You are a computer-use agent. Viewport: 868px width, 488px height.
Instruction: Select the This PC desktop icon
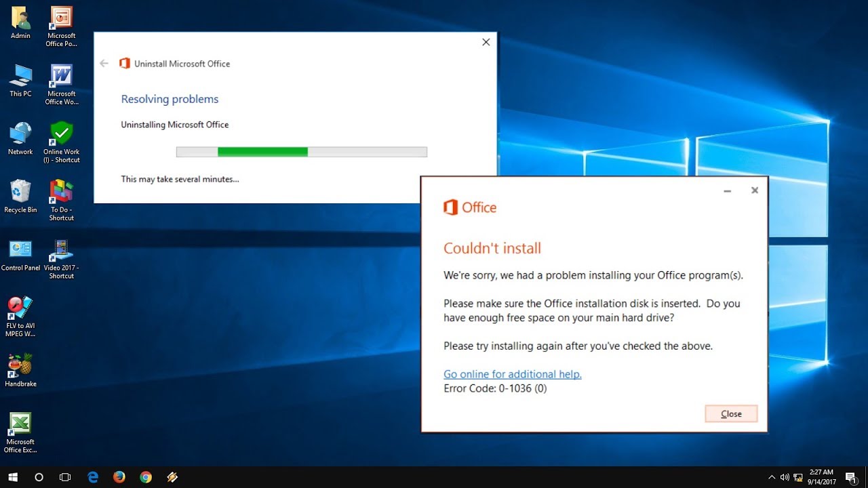pyautogui.click(x=20, y=81)
